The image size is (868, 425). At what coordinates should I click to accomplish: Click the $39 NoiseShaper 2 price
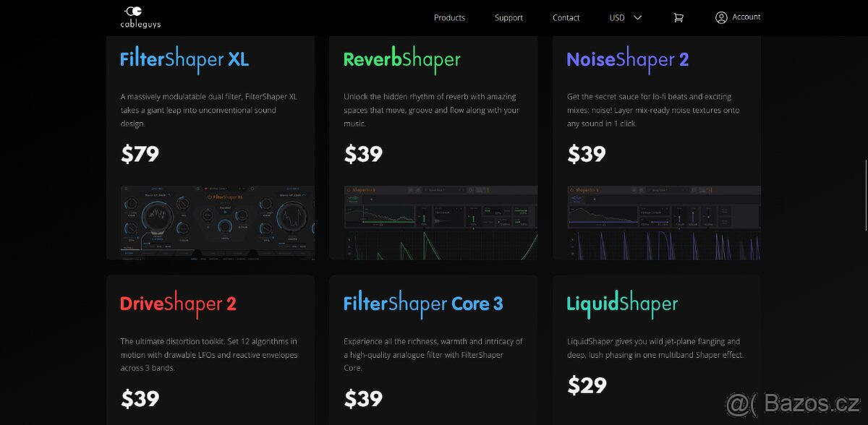(x=587, y=154)
